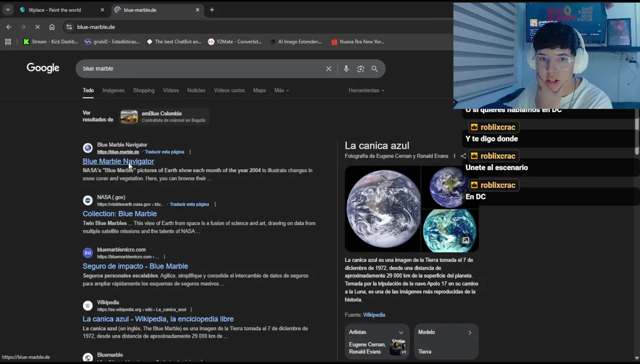Open La canica azul Wikipedia result
The image size is (640, 364).
(158, 319)
